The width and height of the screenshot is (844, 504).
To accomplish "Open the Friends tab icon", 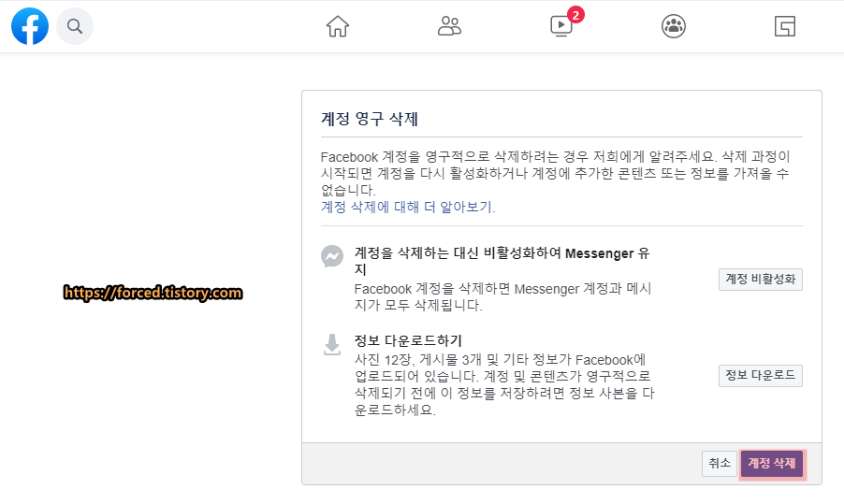I will click(x=449, y=26).
